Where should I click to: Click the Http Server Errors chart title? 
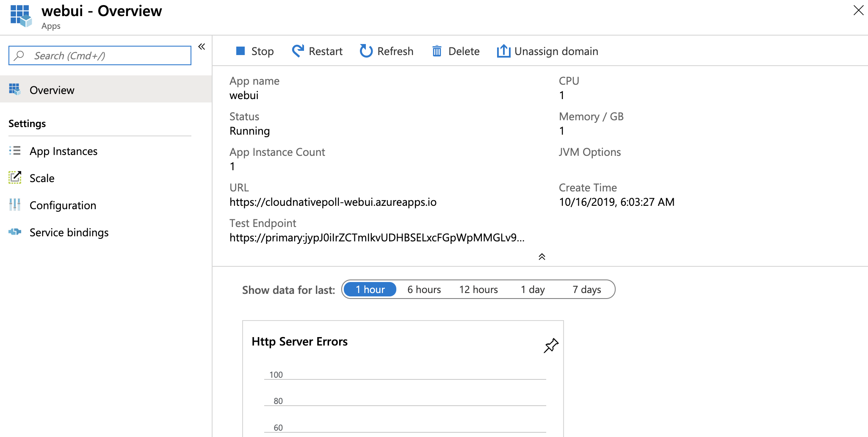coord(299,342)
